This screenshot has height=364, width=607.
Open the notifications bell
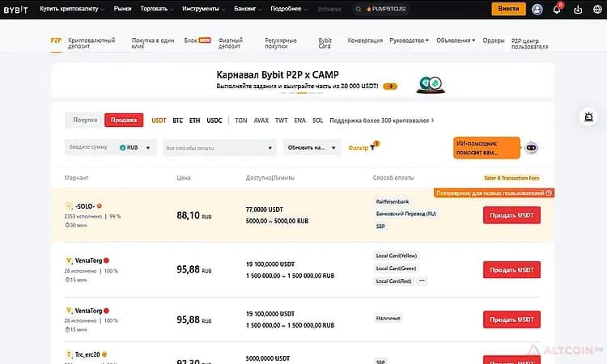pyautogui.click(x=557, y=9)
